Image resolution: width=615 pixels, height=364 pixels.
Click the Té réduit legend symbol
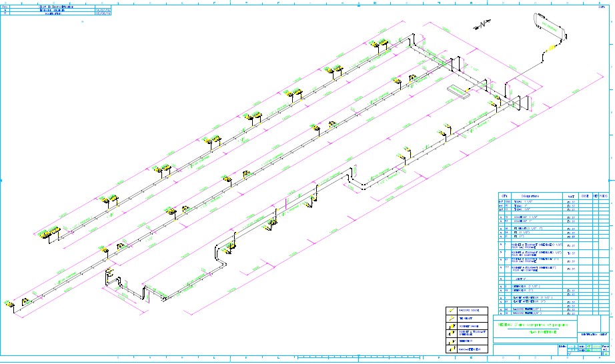click(x=451, y=318)
